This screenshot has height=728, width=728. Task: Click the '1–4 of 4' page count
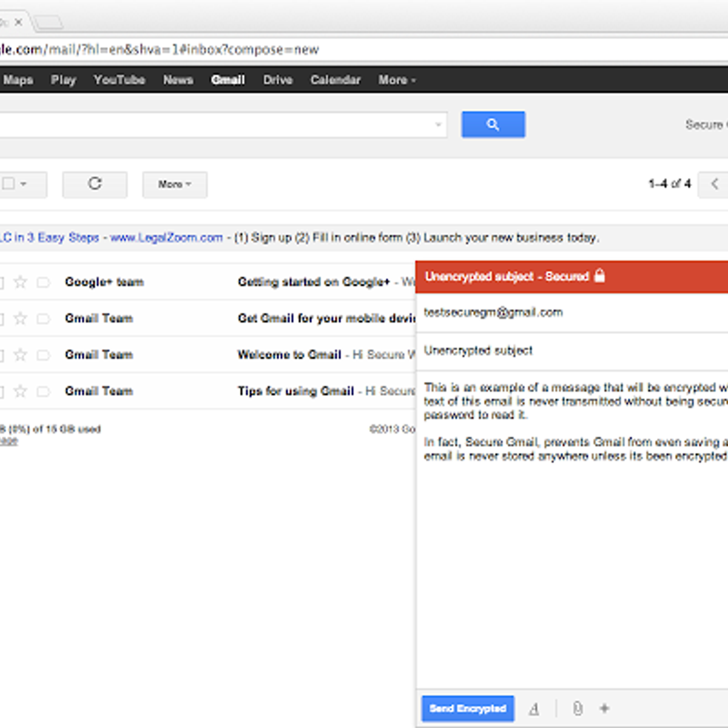[x=670, y=184]
